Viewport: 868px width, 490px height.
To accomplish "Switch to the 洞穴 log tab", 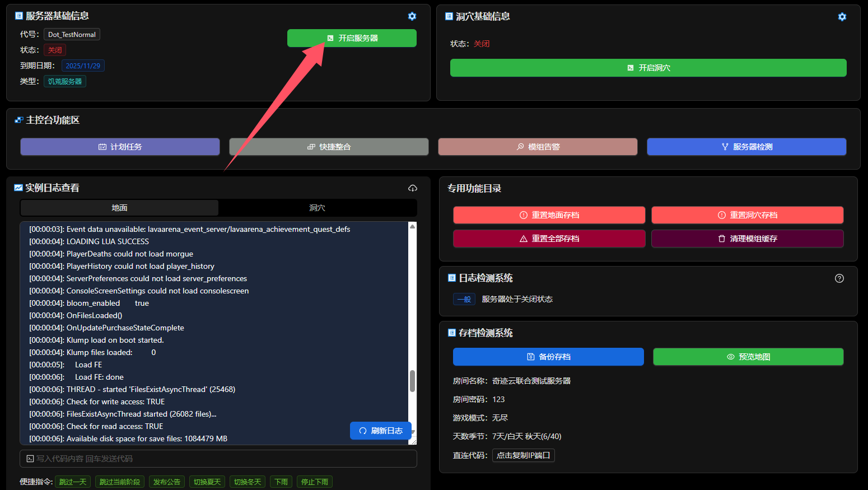I will [317, 208].
